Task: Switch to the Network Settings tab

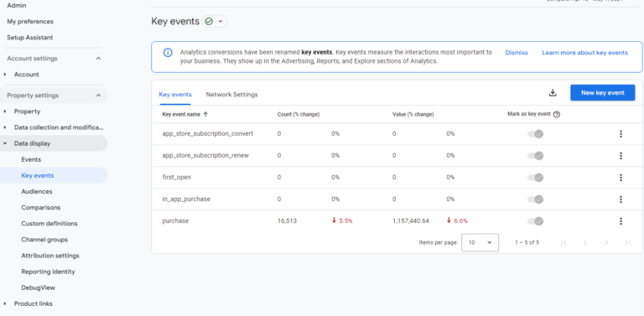Action: coord(231,95)
